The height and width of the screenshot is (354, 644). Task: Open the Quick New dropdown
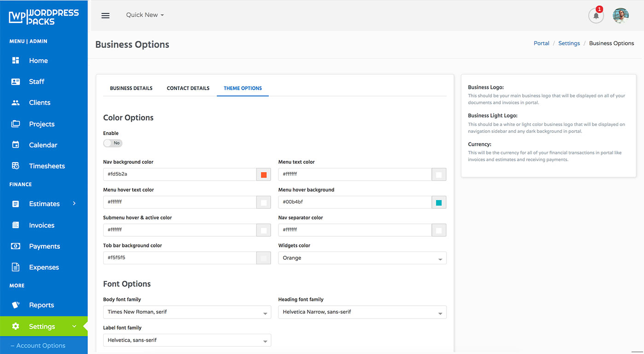point(145,15)
